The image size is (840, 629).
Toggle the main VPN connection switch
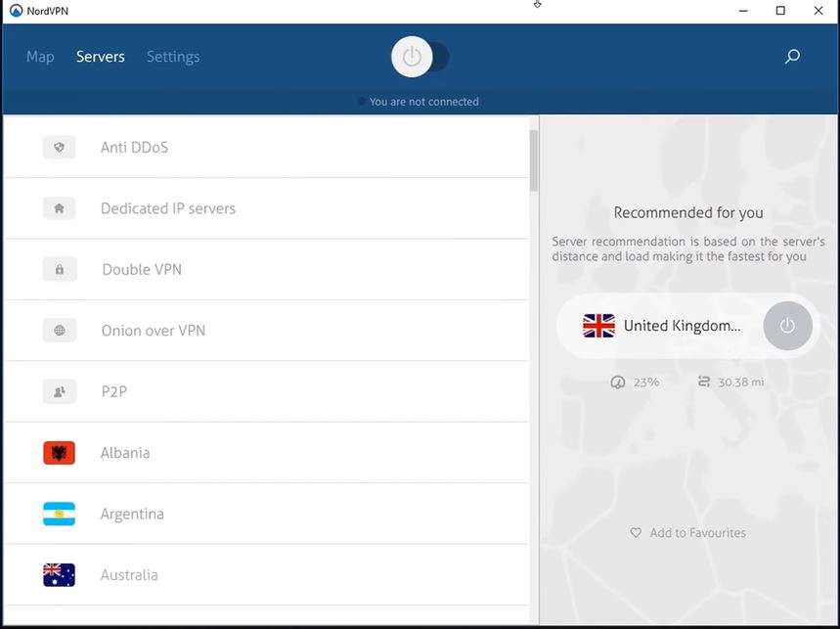(420, 57)
